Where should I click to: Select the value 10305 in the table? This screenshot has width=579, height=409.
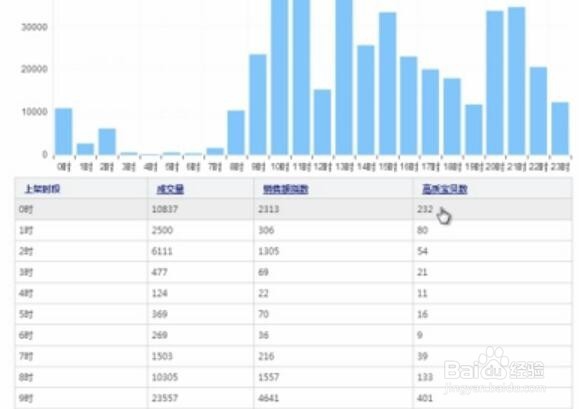coord(165,377)
